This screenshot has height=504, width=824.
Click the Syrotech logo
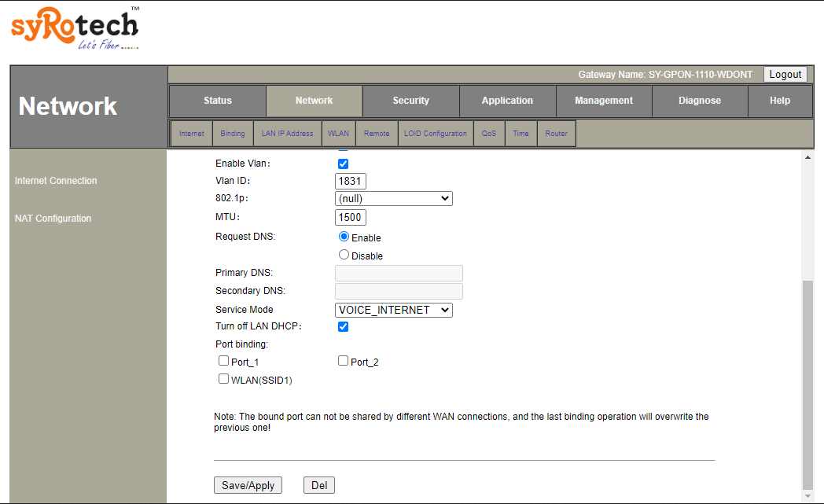coord(75,29)
